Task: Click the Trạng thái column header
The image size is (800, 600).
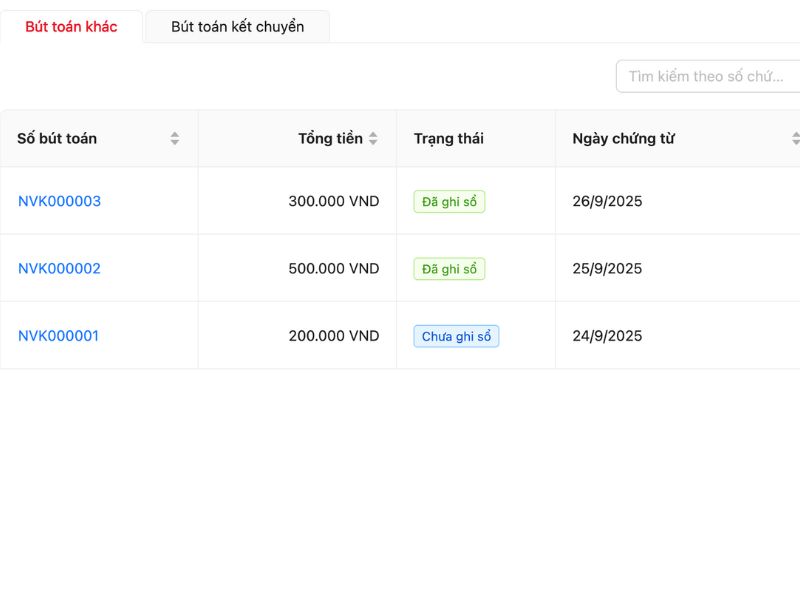Action: [x=449, y=139]
